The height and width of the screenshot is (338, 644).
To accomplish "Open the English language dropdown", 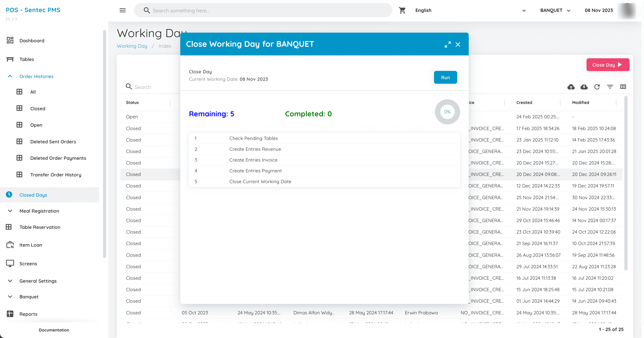I will pyautogui.click(x=470, y=10).
